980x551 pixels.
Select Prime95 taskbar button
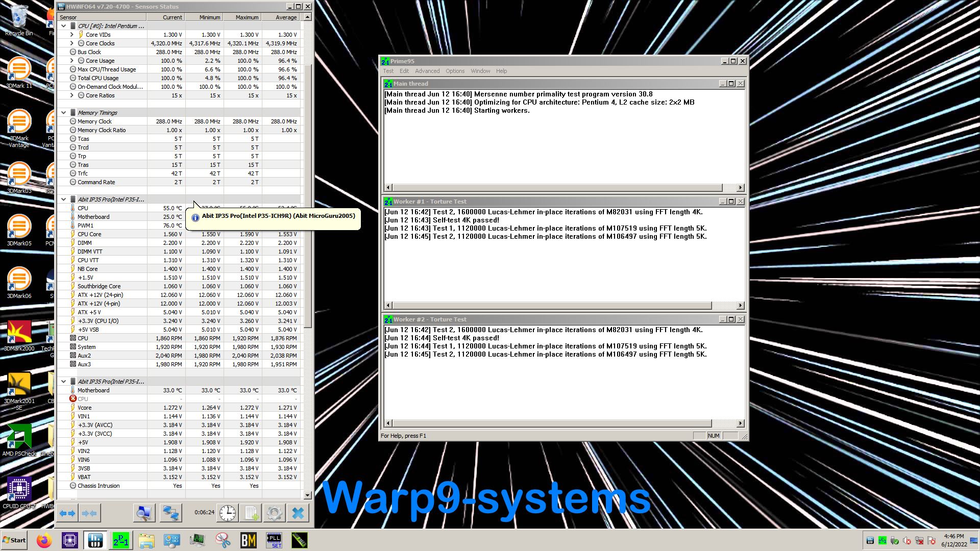coord(121,540)
